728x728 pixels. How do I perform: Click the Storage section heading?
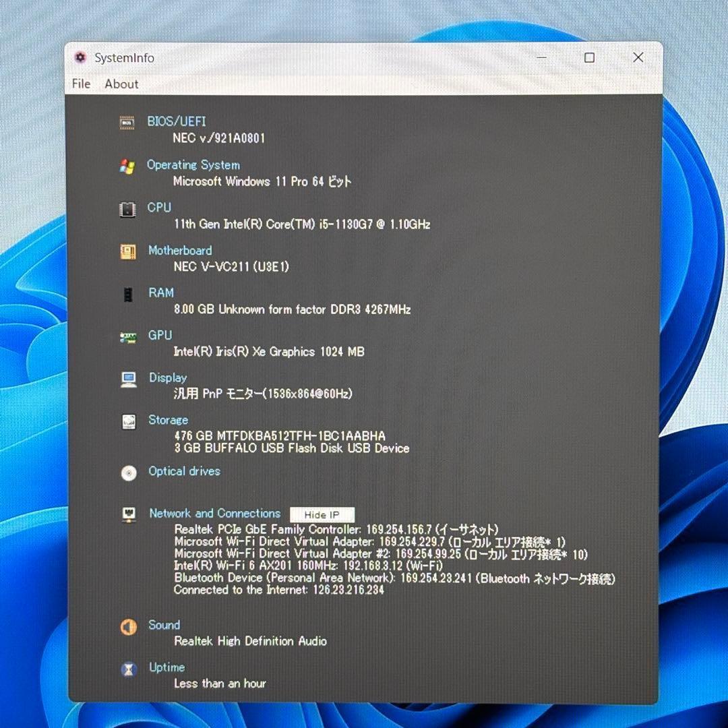point(168,420)
